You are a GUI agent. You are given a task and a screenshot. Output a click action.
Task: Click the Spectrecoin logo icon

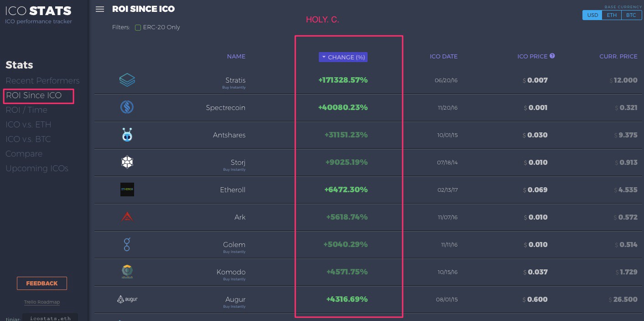(x=127, y=107)
